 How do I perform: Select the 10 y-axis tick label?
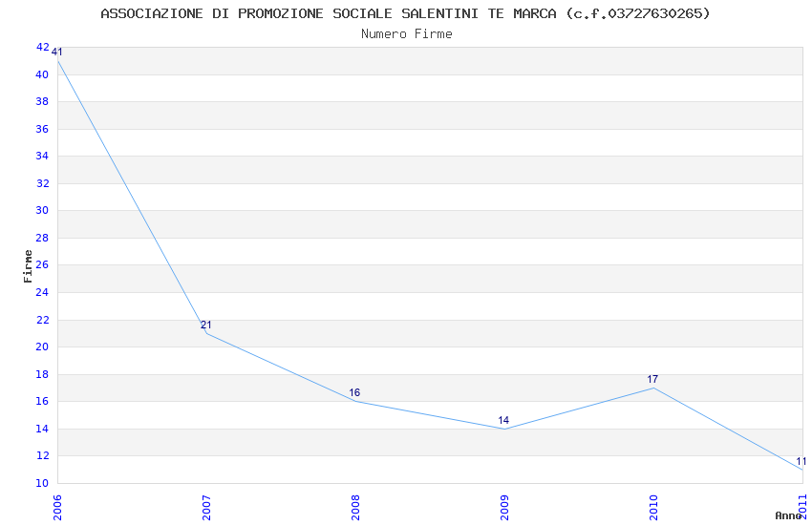click(42, 483)
